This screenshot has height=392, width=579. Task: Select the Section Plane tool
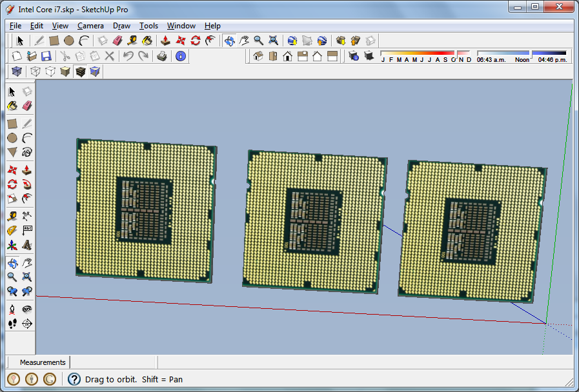(x=27, y=324)
